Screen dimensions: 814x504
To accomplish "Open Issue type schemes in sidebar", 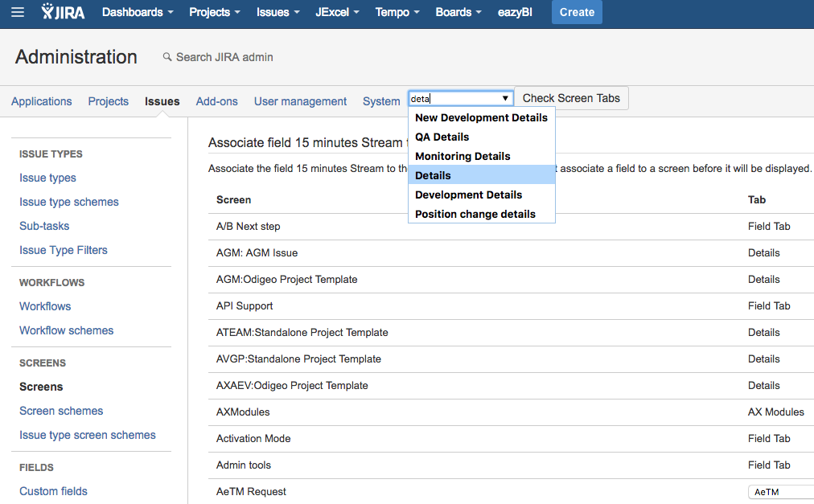I will (69, 202).
